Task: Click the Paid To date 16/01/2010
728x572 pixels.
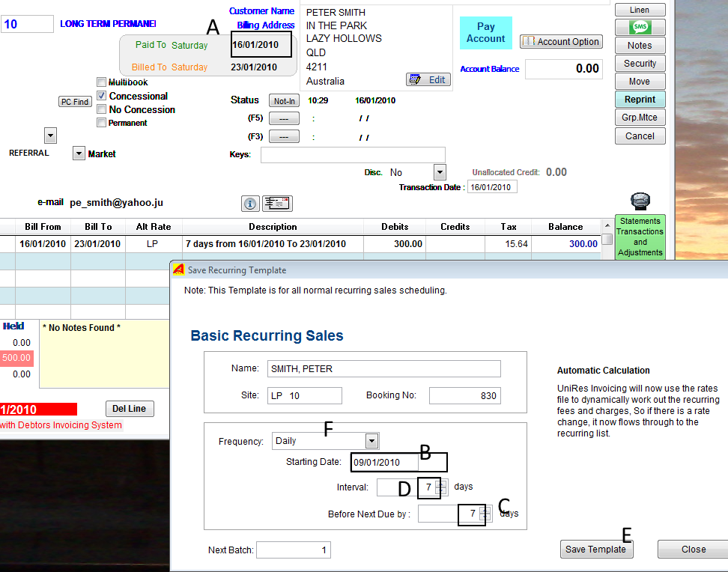Action: pos(255,45)
